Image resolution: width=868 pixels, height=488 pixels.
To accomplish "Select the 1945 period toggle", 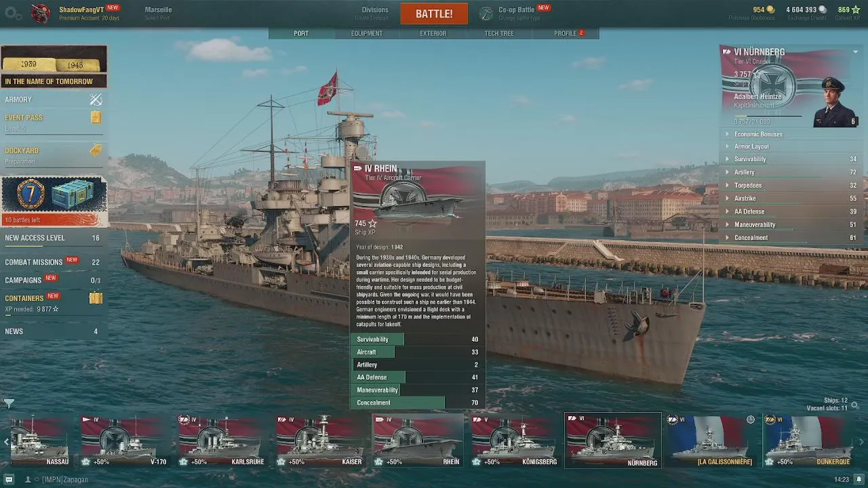I will (75, 64).
